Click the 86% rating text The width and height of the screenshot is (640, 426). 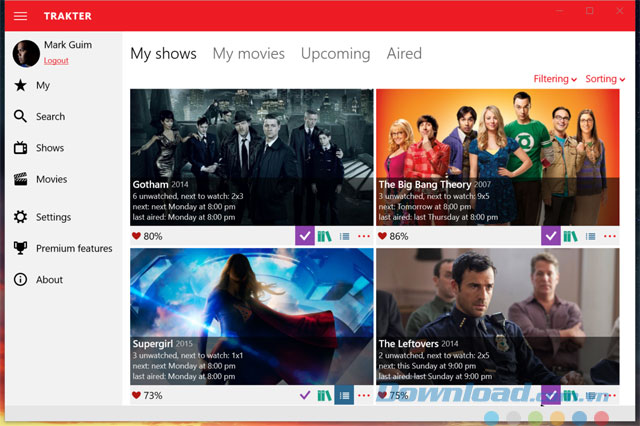tap(399, 236)
